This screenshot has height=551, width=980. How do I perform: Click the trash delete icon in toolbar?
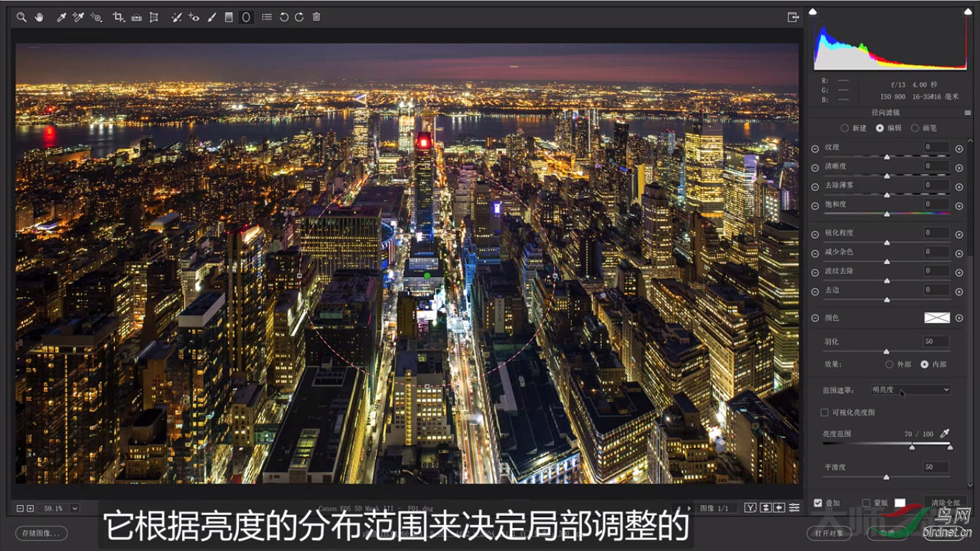pos(316,17)
